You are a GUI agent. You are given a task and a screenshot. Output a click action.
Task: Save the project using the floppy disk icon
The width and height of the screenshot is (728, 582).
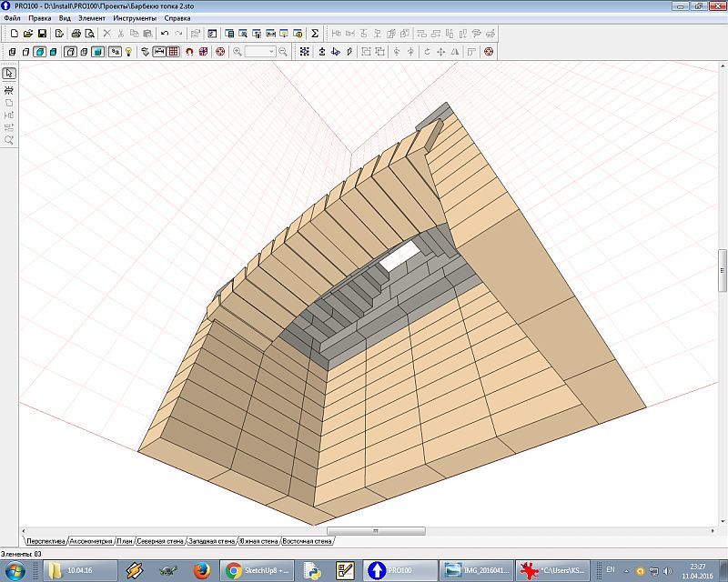(x=42, y=34)
